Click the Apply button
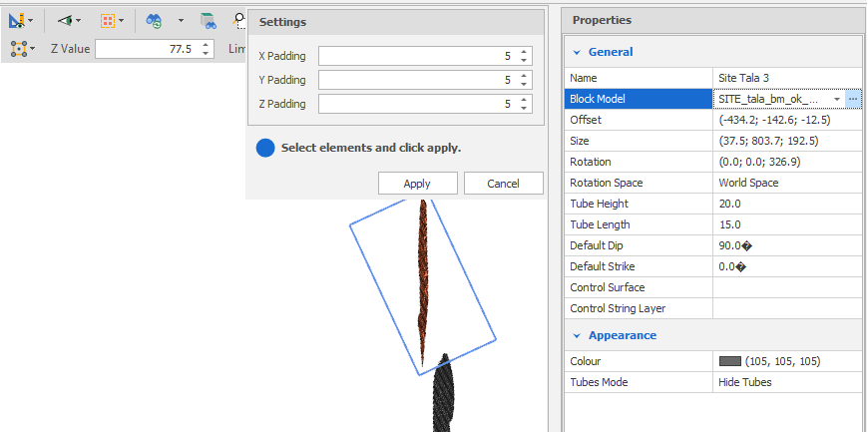 click(417, 184)
